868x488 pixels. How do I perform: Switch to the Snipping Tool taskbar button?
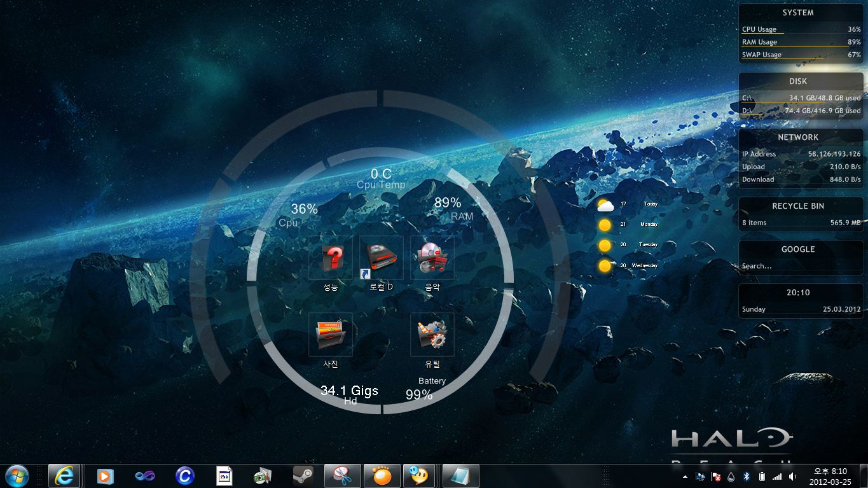pos(343,476)
